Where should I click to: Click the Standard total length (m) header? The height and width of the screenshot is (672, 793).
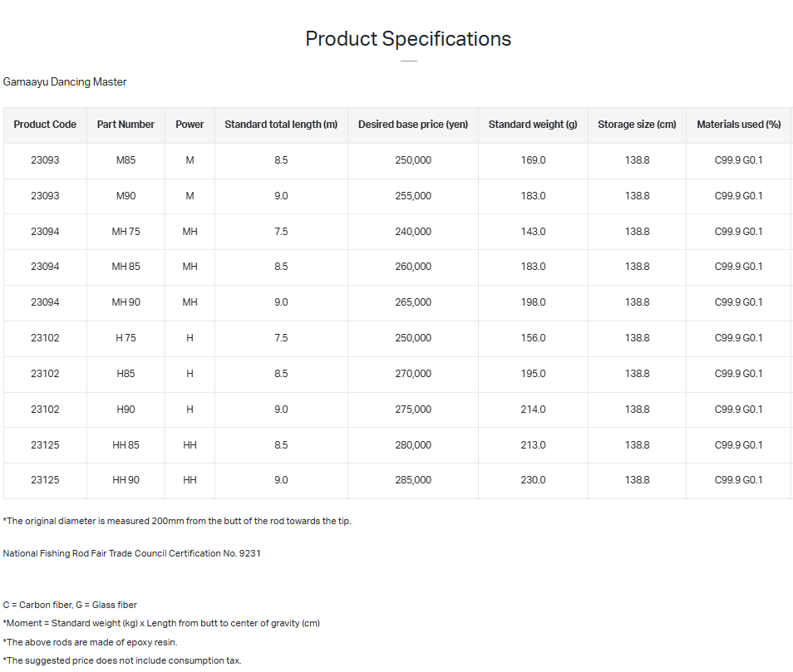click(x=281, y=125)
